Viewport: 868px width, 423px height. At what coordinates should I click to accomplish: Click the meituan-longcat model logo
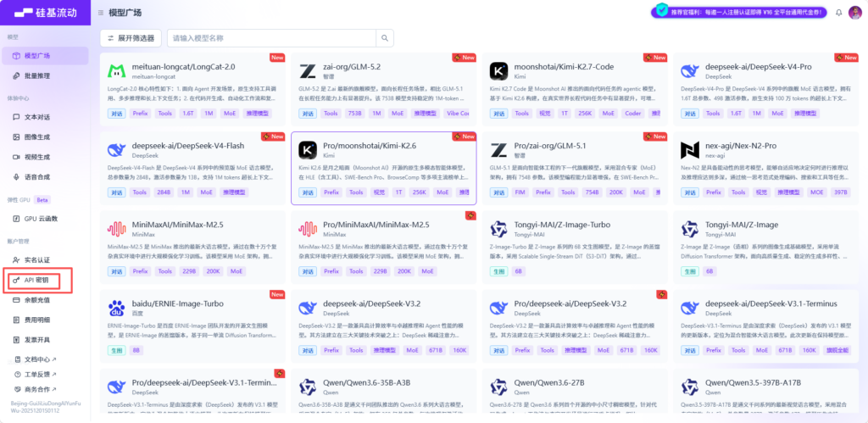pos(117,71)
